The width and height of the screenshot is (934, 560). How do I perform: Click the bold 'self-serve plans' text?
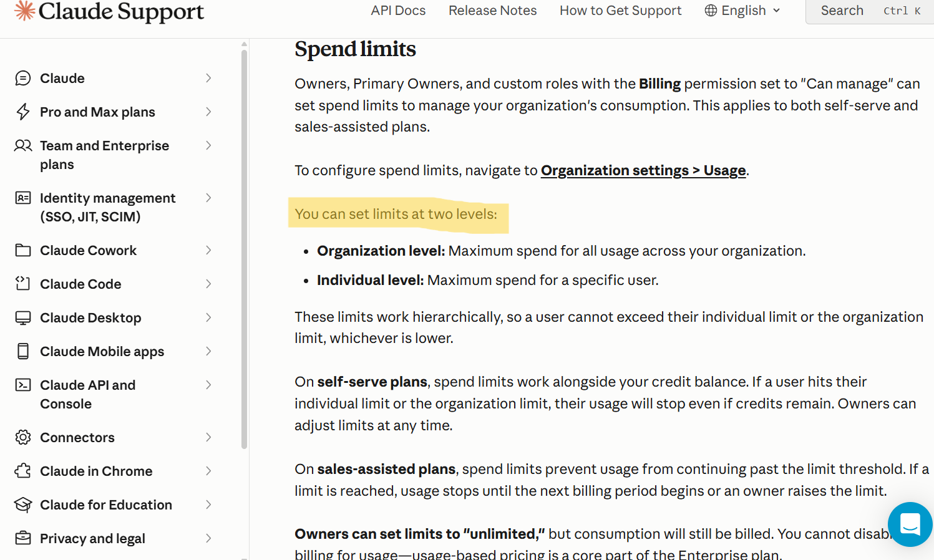click(372, 382)
